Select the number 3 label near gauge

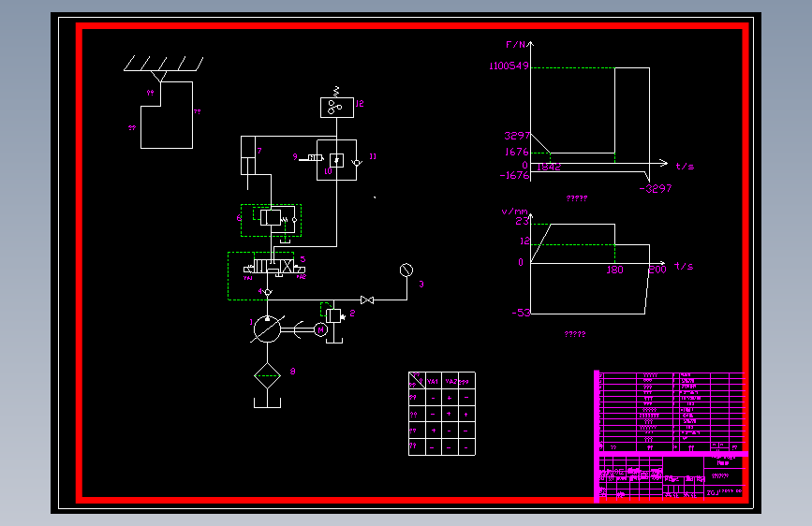[421, 285]
